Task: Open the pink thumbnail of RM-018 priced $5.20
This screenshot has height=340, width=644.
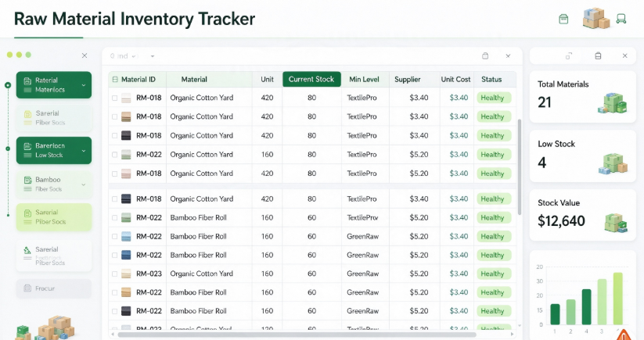Action: click(x=126, y=174)
